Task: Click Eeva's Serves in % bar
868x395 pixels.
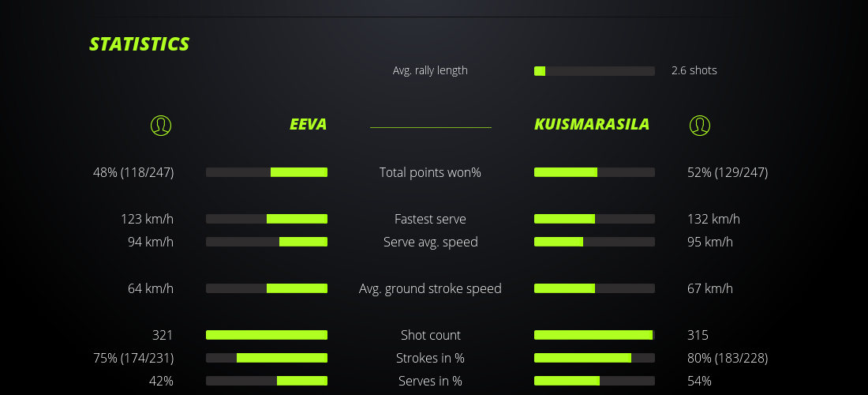Action: coord(267,381)
